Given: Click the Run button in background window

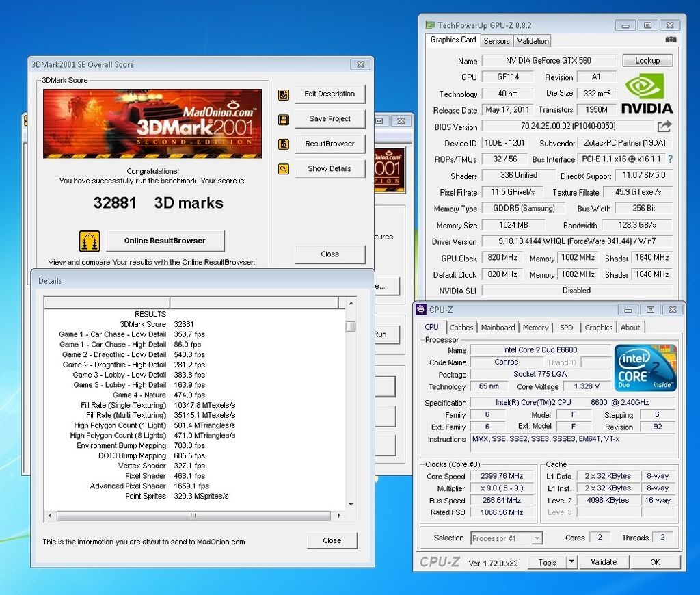Looking at the screenshot, I should click(387, 334).
